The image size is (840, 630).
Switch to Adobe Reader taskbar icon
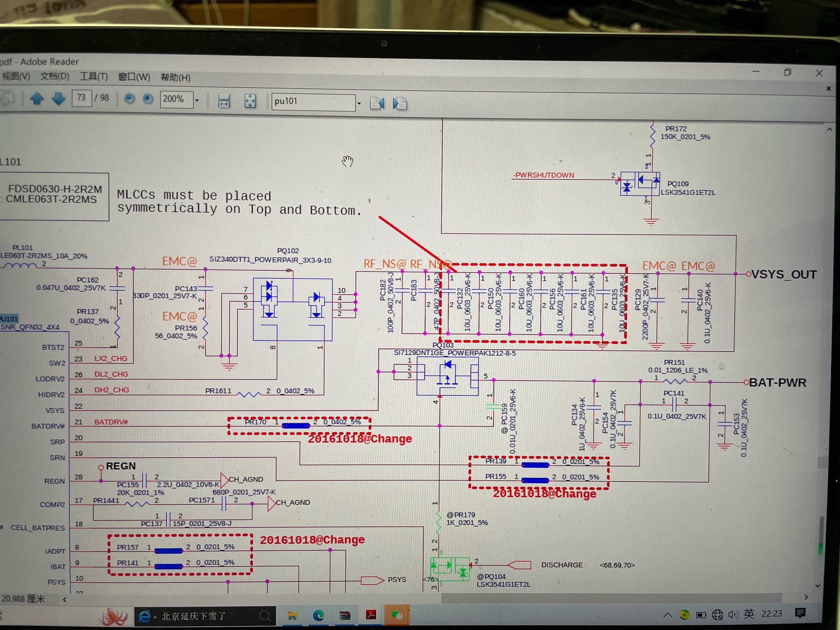371,615
